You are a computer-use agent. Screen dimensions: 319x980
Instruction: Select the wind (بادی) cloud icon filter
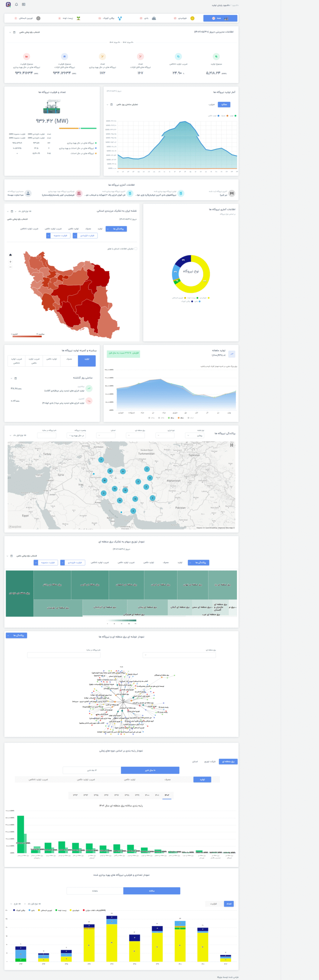click(154, 18)
